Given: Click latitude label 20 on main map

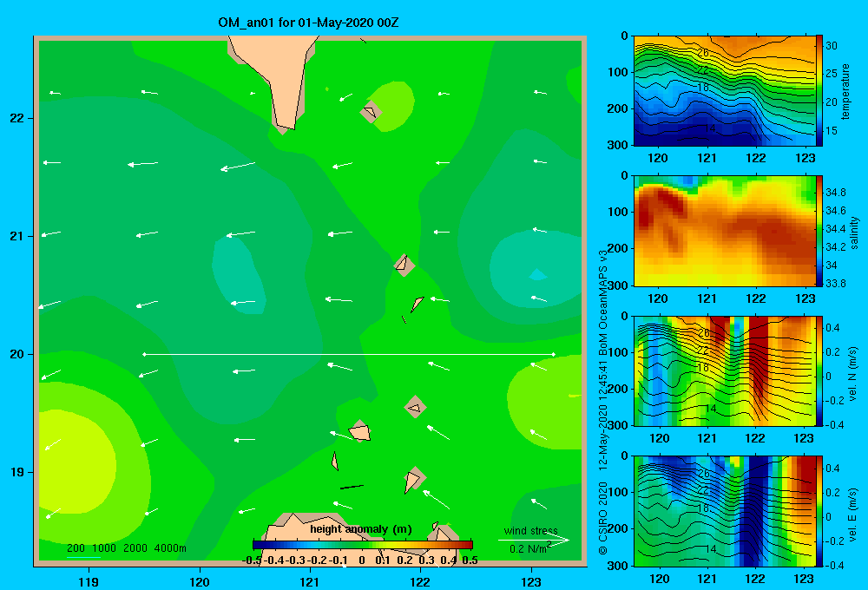Looking at the screenshot, I should tap(17, 354).
